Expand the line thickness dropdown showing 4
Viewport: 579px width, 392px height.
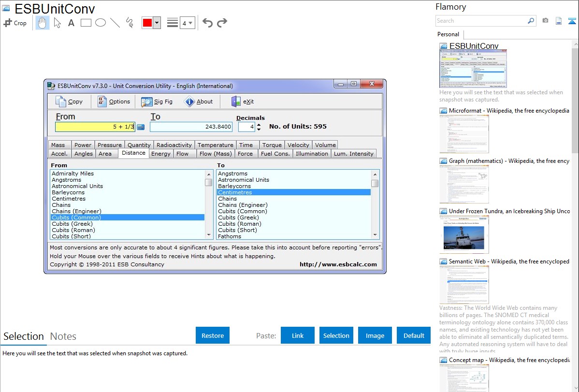tap(187, 23)
